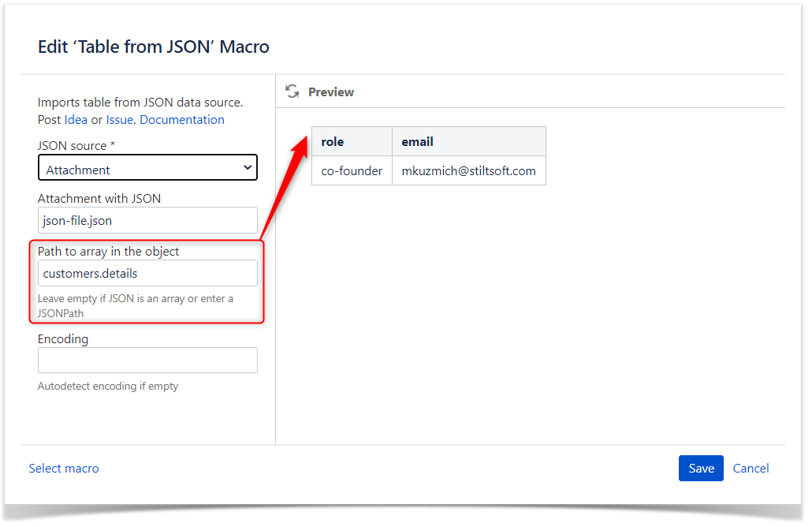Screen dimensions: 812x527
Task: Click the json-file.json attachment field
Action: click(x=147, y=220)
